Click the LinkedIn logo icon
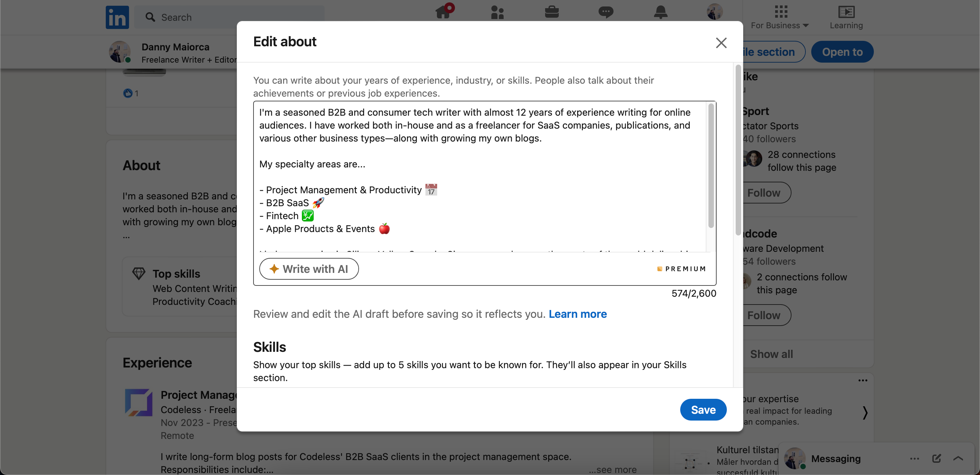Viewport: 980px width, 475px height. pos(117,17)
